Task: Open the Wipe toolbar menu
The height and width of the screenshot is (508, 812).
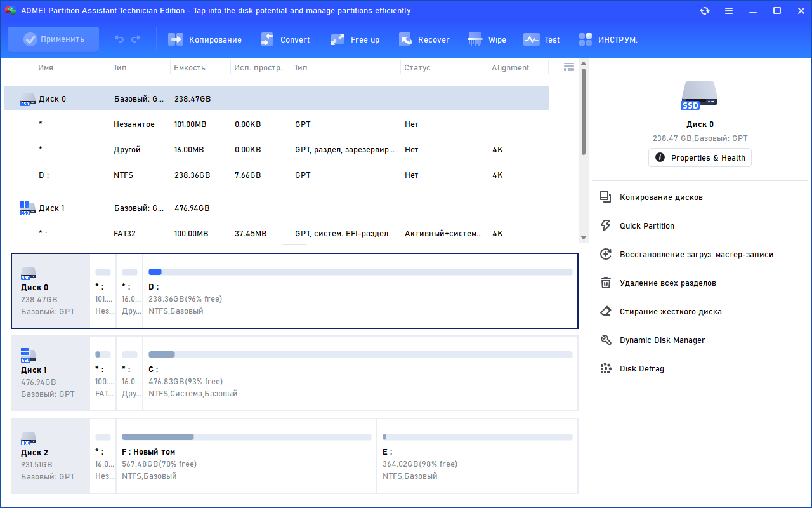Action: point(487,39)
